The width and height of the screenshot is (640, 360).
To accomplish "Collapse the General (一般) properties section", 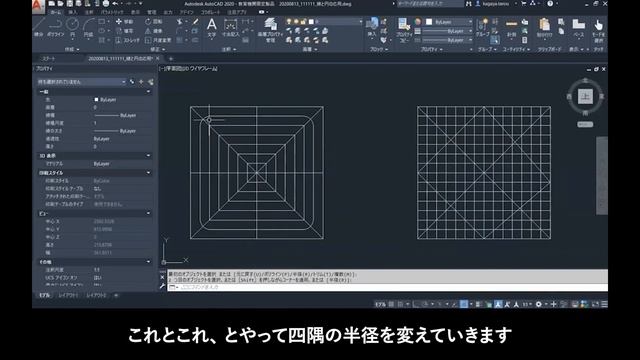I will (x=148, y=92).
